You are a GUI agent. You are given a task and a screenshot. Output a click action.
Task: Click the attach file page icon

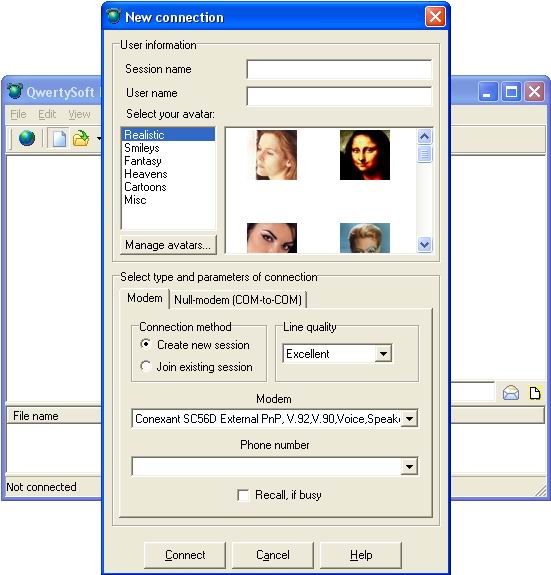[535, 393]
